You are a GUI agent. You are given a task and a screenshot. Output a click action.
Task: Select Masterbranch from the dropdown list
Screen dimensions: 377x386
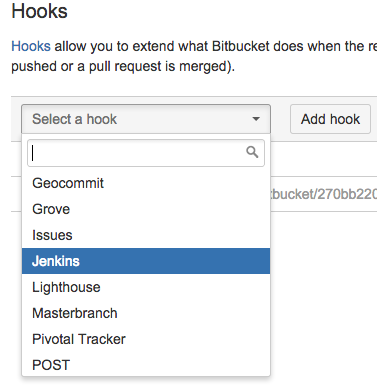point(146,313)
